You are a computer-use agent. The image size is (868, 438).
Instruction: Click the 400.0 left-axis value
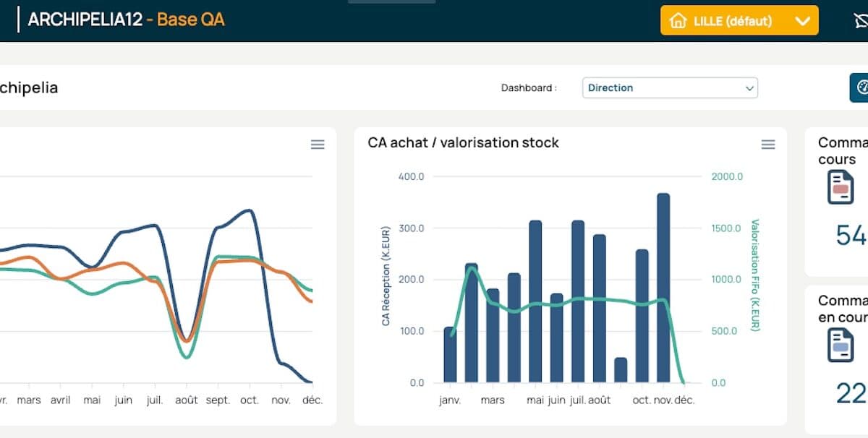click(412, 176)
